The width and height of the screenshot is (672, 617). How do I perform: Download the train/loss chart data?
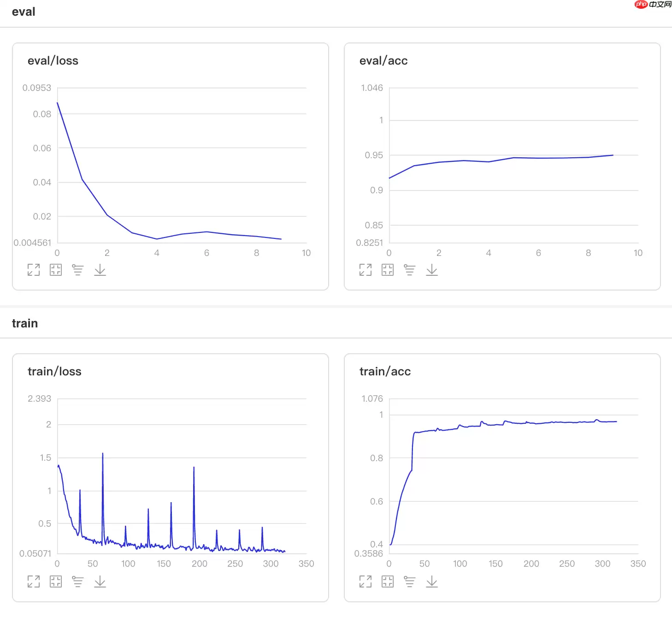[x=100, y=581]
